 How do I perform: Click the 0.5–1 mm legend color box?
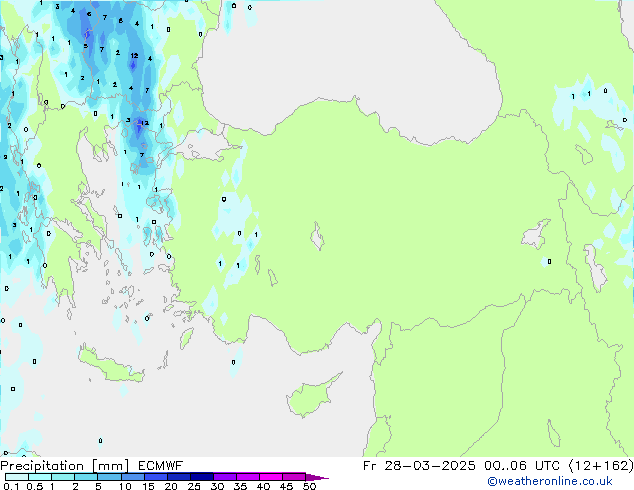click(40, 477)
